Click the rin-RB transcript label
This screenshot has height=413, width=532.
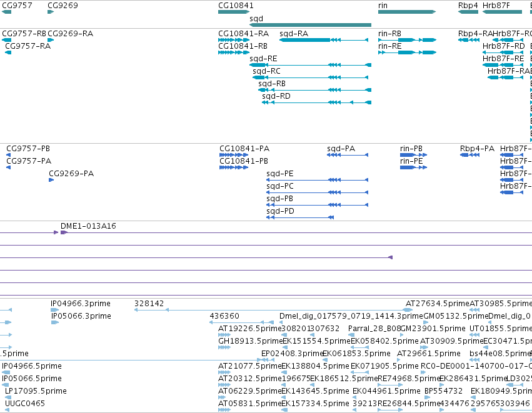click(x=389, y=34)
